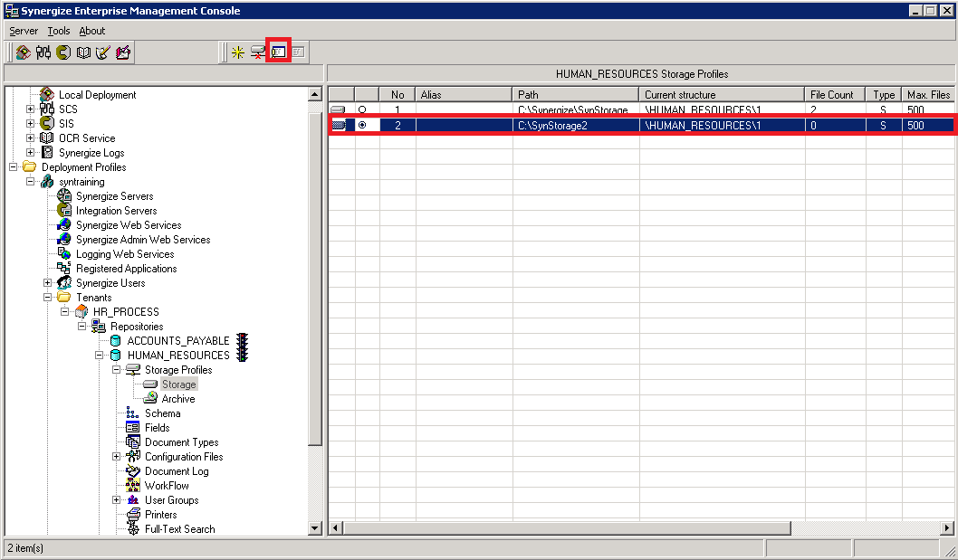This screenshot has height=560, width=958.
Task: Open the Server menu
Action: pos(24,31)
